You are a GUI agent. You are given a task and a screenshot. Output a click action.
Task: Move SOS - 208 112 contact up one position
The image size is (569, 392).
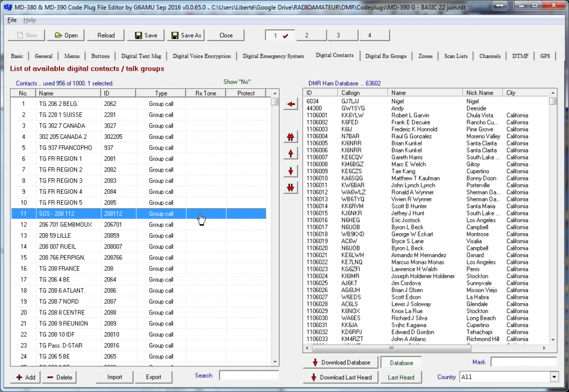(290, 153)
